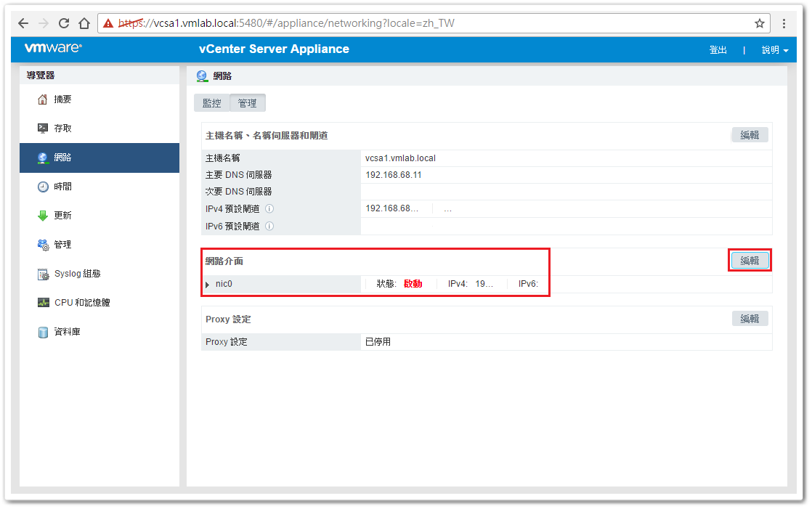Click the users gear icon beside 管理
Image resolution: width=812 pixels, height=509 pixels.
(43, 245)
